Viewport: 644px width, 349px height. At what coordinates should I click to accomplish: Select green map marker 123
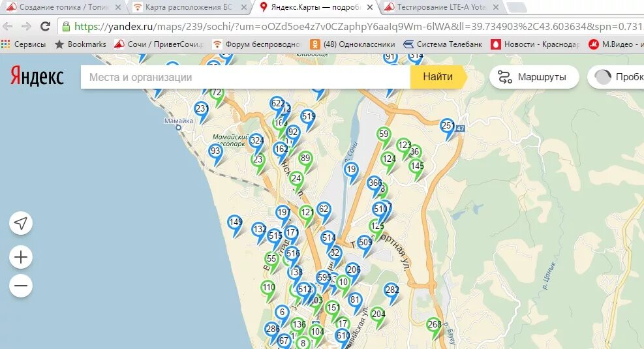pos(404,146)
